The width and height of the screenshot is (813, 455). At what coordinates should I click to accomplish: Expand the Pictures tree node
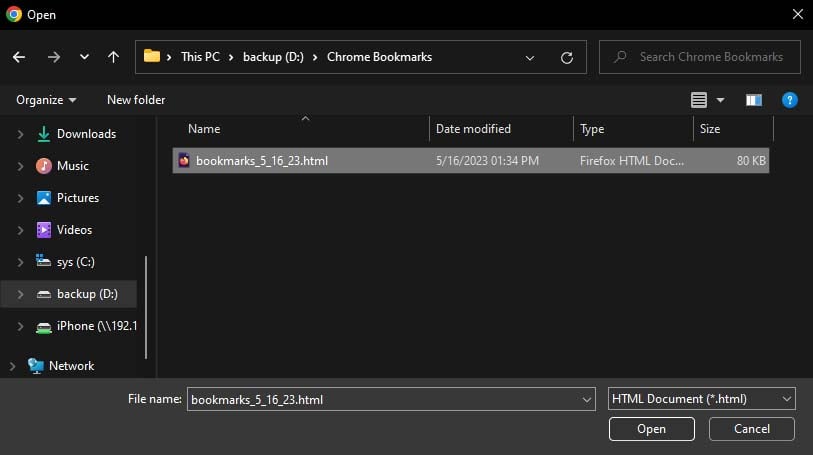click(20, 198)
